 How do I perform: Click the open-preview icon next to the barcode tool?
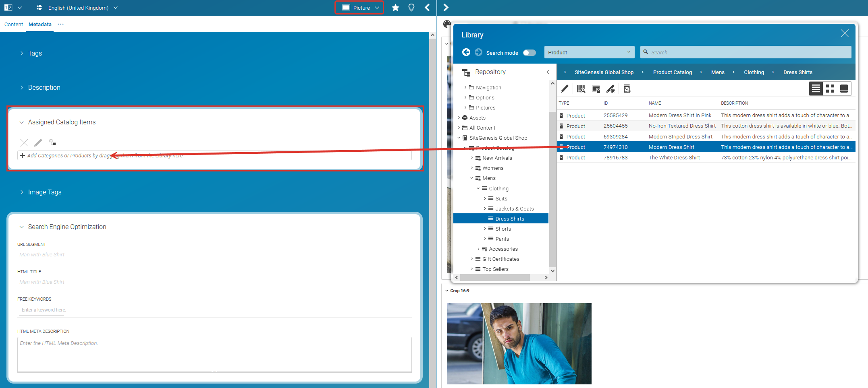tap(596, 89)
